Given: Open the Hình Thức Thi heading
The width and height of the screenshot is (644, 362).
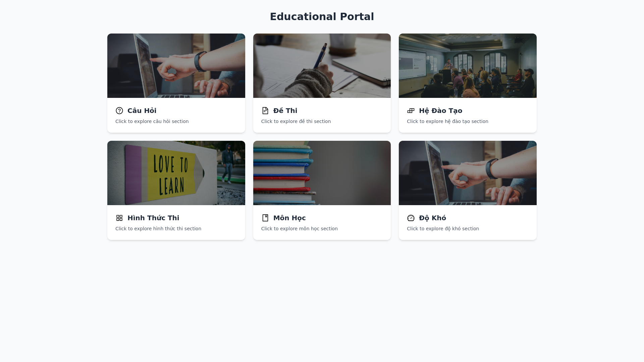Looking at the screenshot, I should [153, 218].
